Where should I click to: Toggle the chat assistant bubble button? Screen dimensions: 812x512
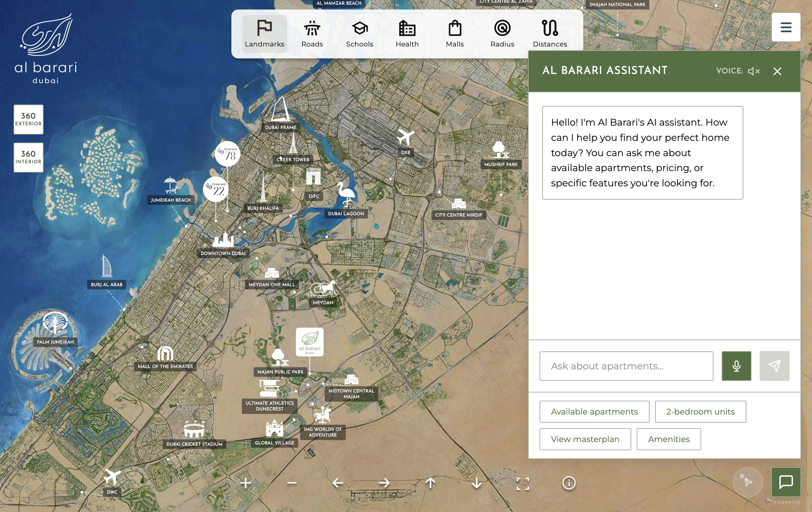[786, 482]
